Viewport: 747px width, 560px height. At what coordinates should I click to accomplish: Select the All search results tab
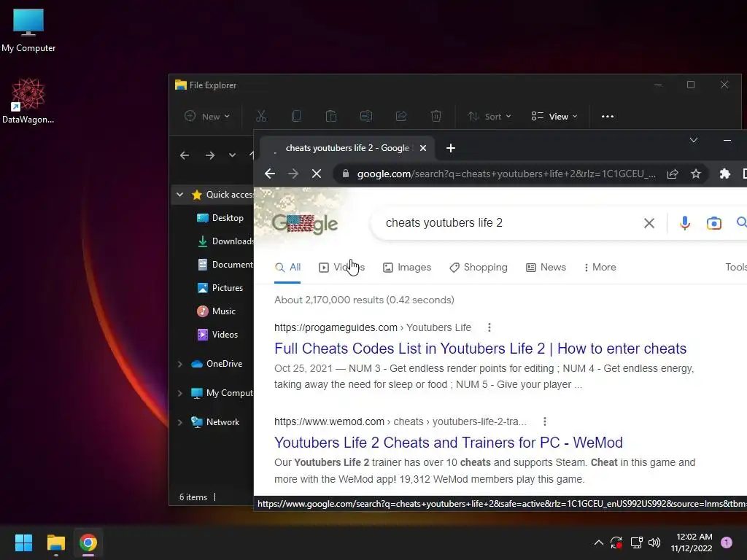point(287,267)
